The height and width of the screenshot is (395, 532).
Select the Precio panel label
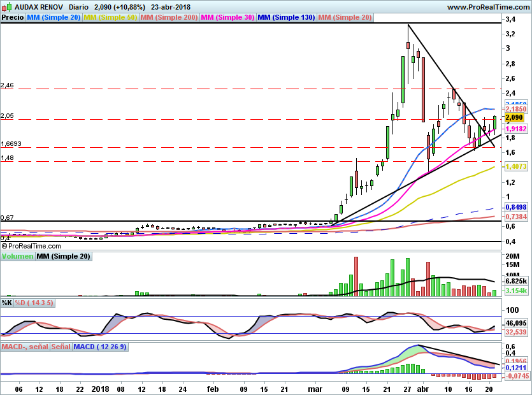pos(13,18)
